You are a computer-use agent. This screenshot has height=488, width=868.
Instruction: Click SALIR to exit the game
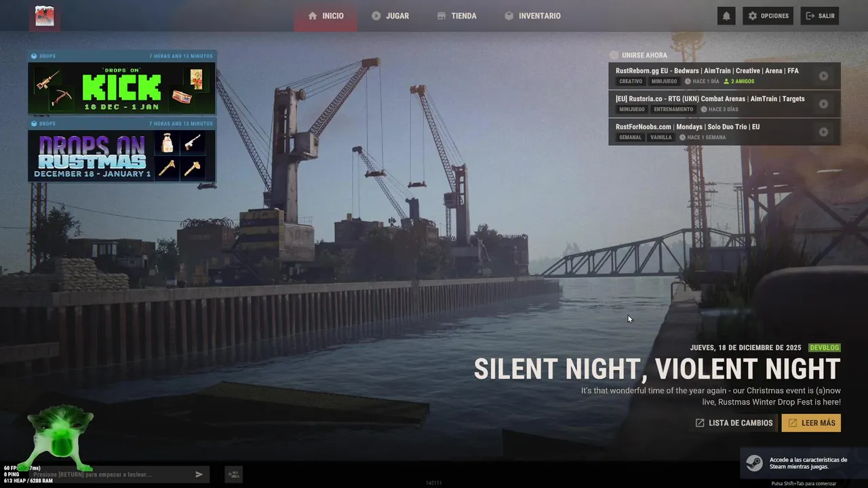pyautogui.click(x=820, y=16)
